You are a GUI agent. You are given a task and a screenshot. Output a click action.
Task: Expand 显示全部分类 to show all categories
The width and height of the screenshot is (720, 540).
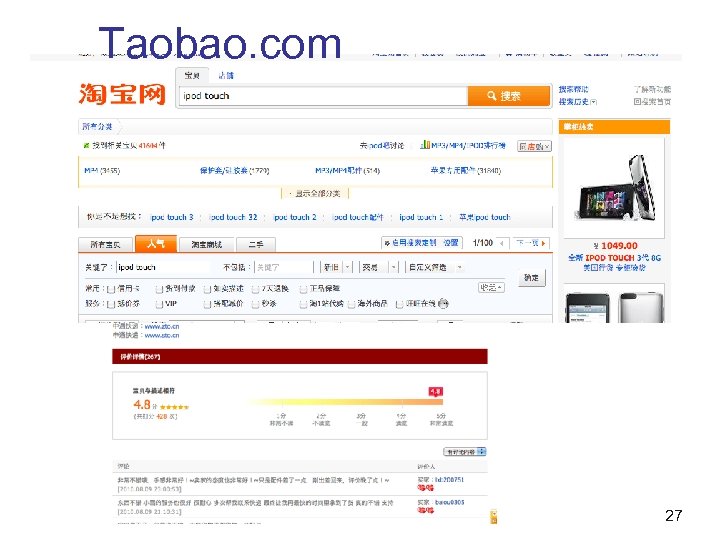315,193
